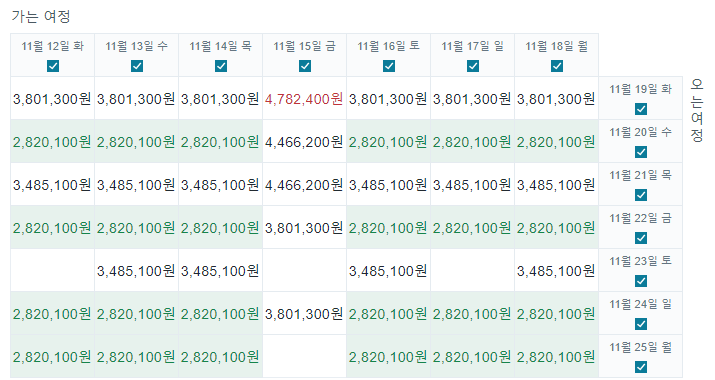
Task: Uncheck the 11월 24일 일 return checkbox
Action: click(x=641, y=324)
